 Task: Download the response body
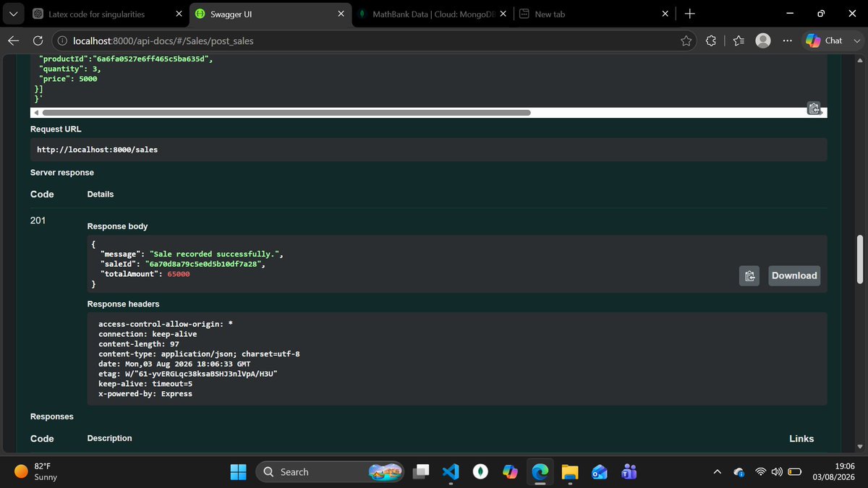pyautogui.click(x=794, y=275)
